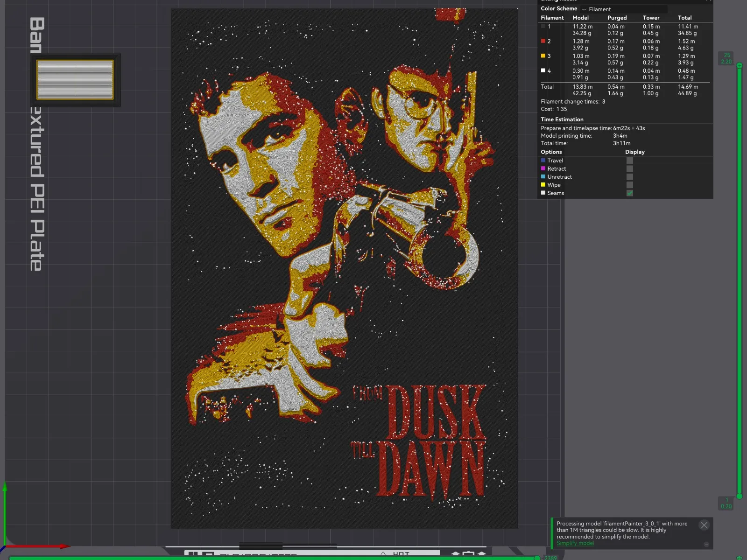The width and height of the screenshot is (747, 560).
Task: Click the layer 25 height 2.20 label
Action: click(726, 58)
